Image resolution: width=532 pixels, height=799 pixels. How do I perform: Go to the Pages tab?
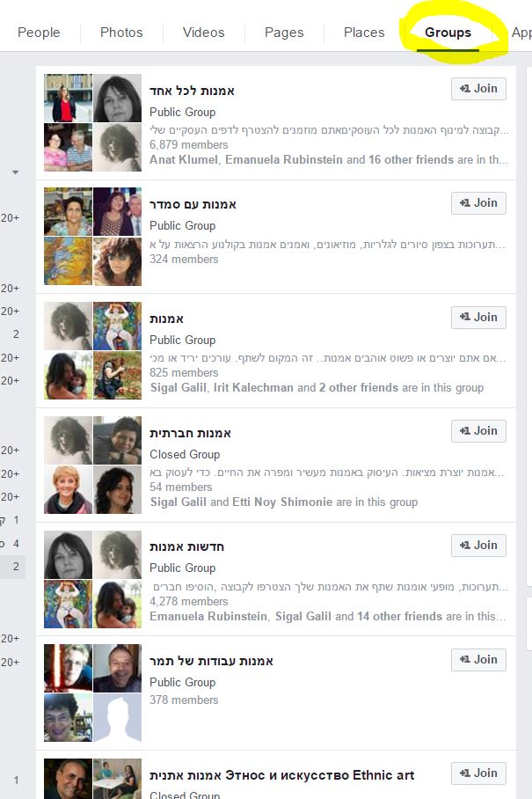tap(284, 33)
